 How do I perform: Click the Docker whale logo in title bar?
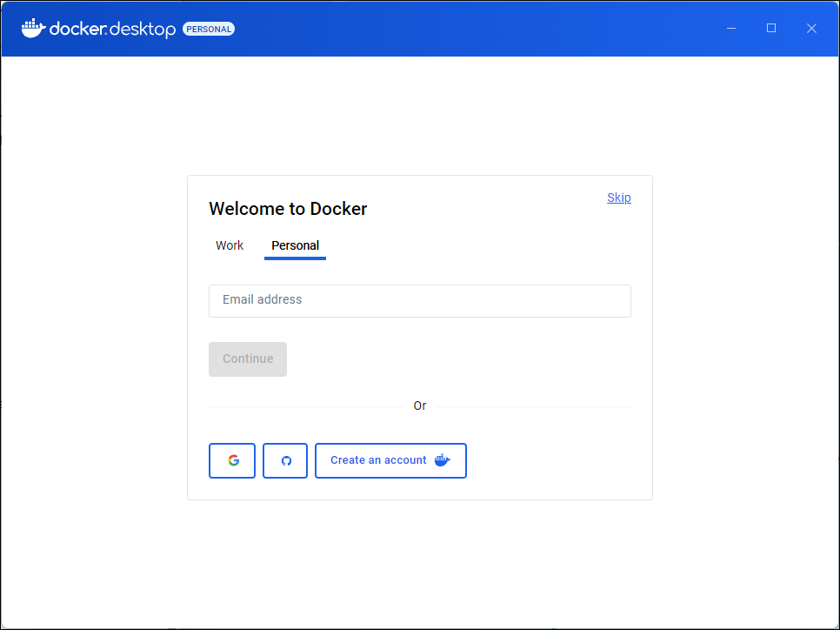click(x=33, y=29)
